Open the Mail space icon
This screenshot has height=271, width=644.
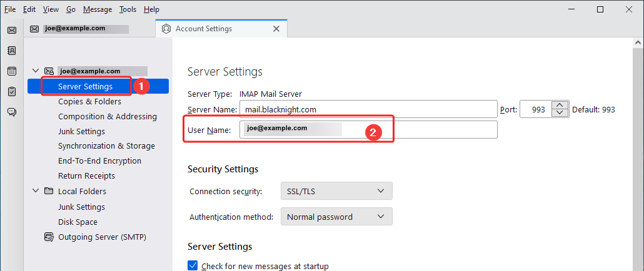point(11,30)
